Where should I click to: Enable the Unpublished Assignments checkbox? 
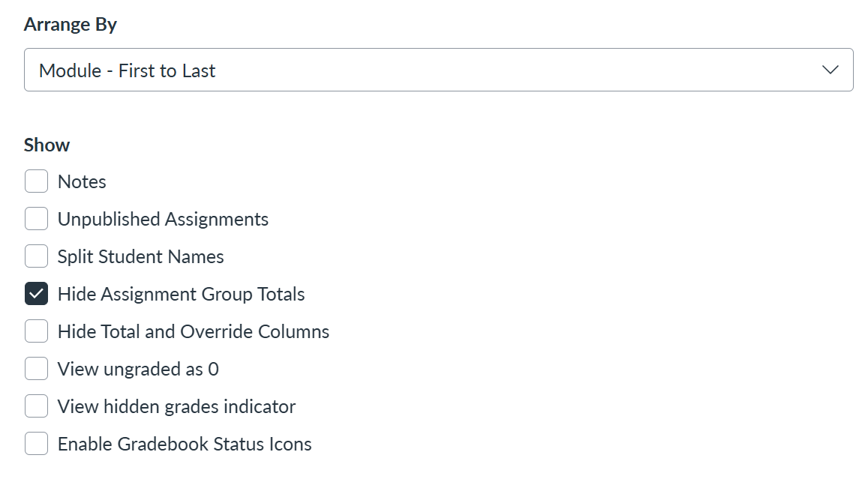[x=36, y=219]
